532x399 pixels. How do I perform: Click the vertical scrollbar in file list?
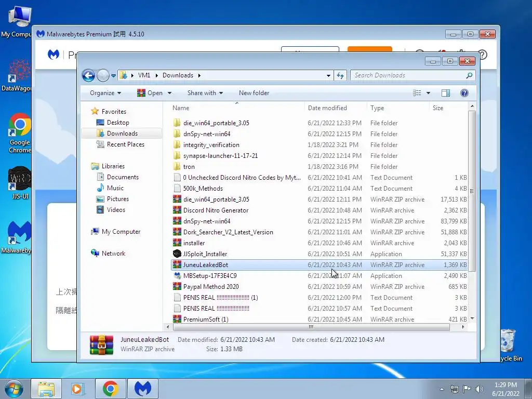pos(472,191)
